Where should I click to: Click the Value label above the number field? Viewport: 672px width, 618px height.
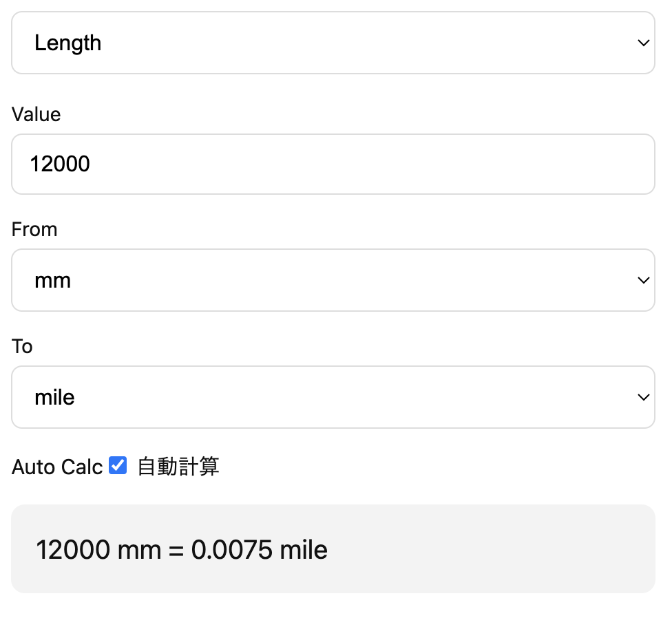[x=35, y=115]
